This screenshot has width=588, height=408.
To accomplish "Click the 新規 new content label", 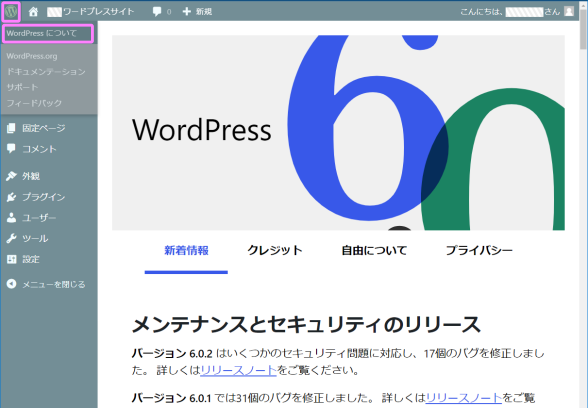I will click(x=204, y=12).
